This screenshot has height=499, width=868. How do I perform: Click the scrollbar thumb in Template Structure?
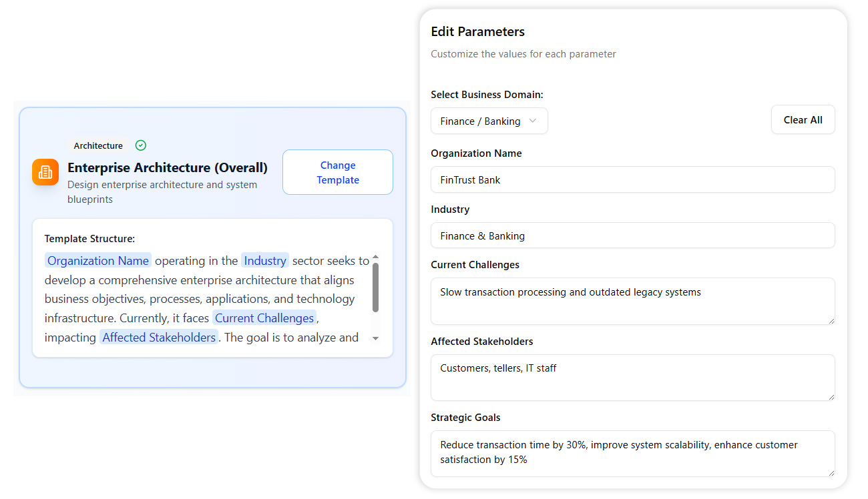coord(375,287)
